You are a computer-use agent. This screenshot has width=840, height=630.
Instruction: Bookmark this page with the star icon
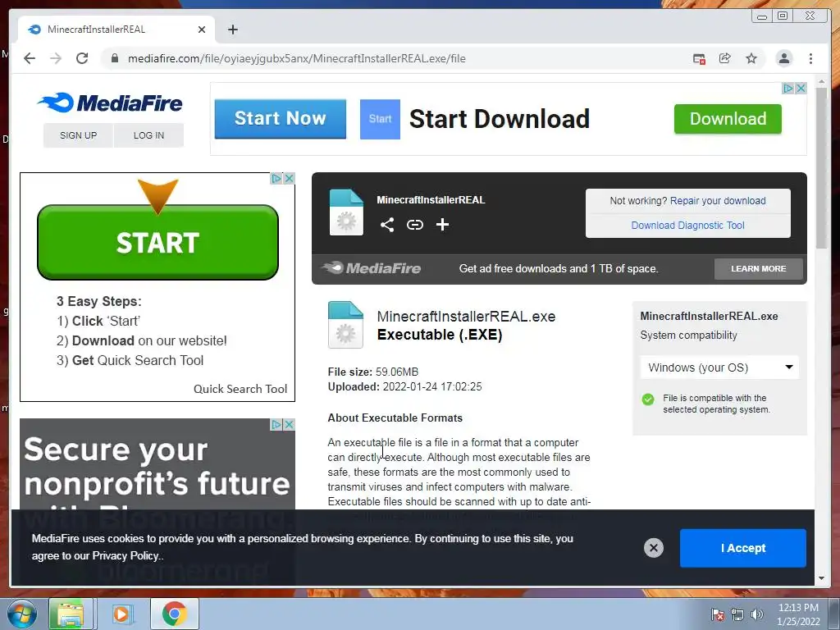[x=751, y=58]
